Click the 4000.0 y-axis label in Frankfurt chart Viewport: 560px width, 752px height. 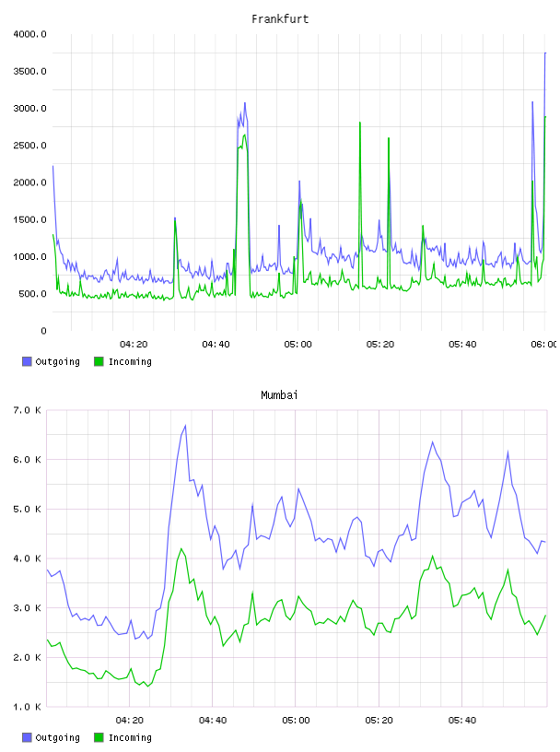click(29, 34)
